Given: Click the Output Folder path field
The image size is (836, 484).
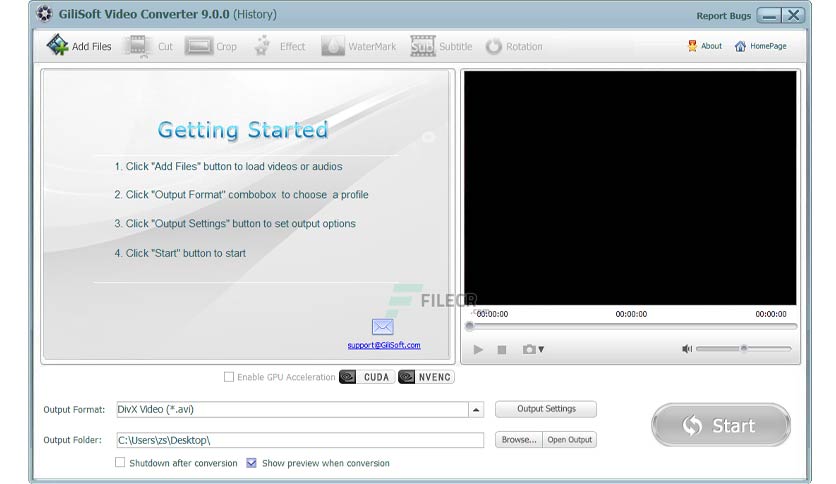Looking at the screenshot, I should coord(300,440).
